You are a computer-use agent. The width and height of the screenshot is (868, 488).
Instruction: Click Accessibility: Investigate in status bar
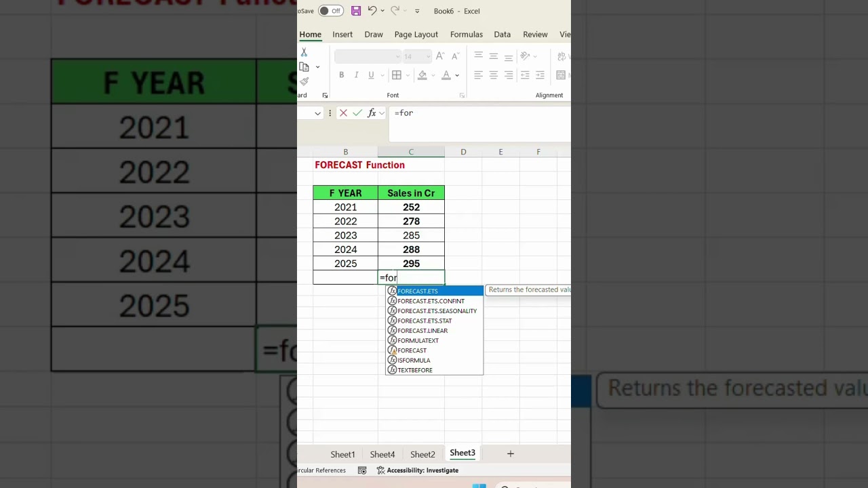pos(417,470)
